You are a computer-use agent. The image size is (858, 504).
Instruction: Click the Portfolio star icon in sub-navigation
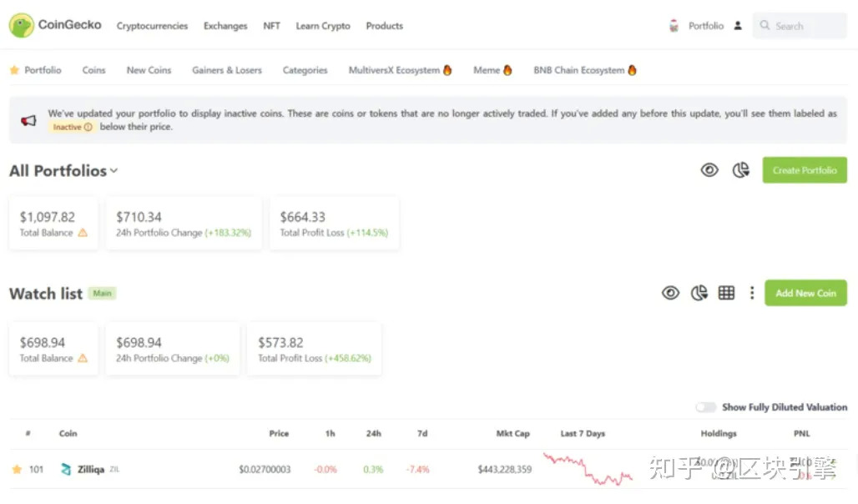point(14,70)
